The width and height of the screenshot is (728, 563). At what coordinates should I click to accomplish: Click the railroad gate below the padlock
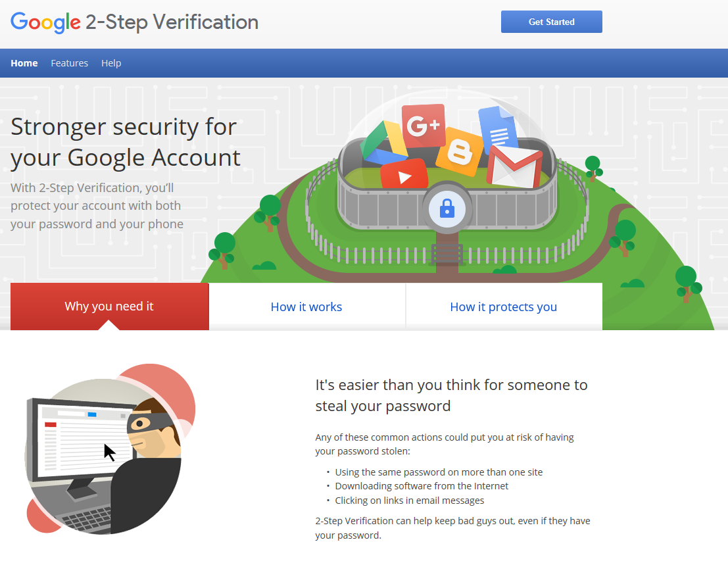click(x=447, y=253)
